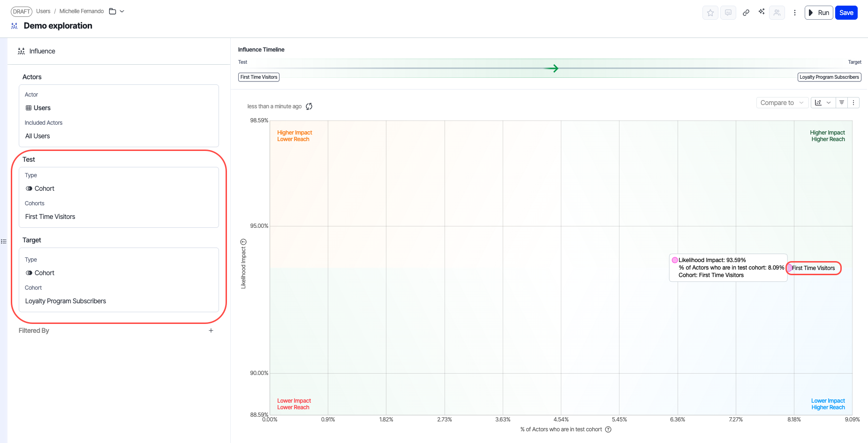
Task: Add a filter with the plus button
Action: (211, 330)
